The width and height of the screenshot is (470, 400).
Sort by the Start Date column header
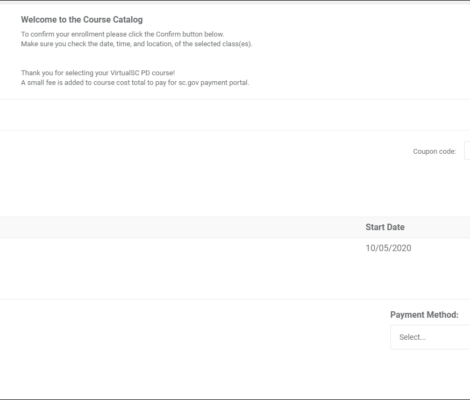[x=385, y=227]
